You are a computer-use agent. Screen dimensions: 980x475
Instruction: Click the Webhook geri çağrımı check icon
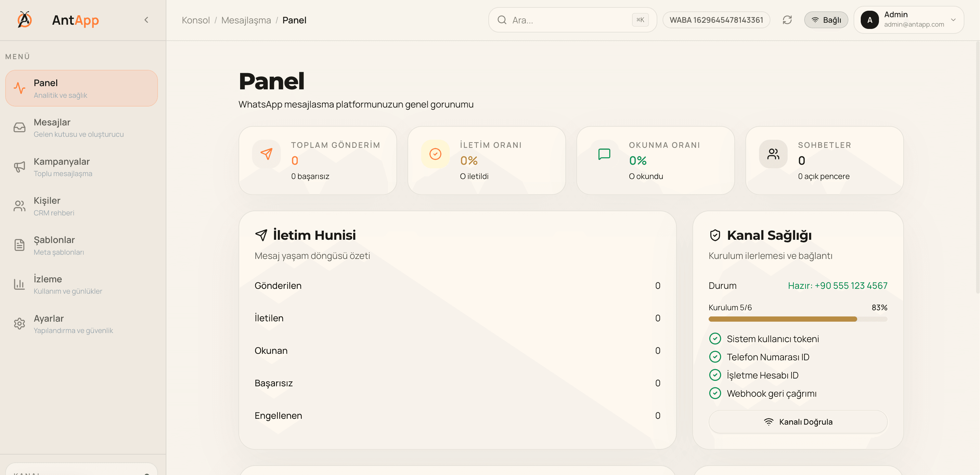(715, 393)
